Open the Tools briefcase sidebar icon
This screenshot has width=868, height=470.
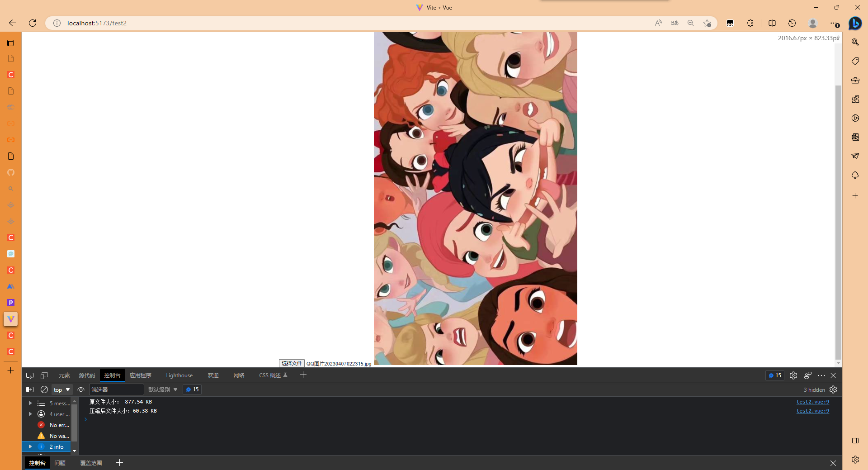point(855,80)
